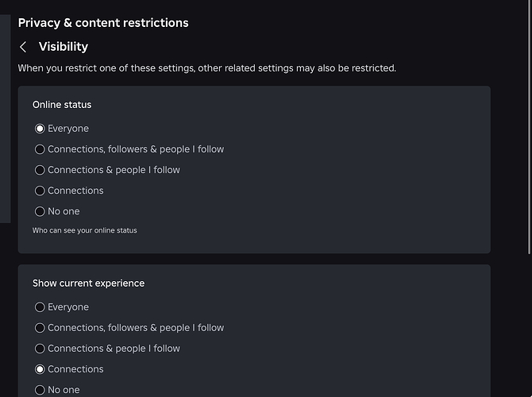Viewport: 532px width, 397px height.
Task: Go back using the Visibility back arrow
Action: [x=24, y=47]
